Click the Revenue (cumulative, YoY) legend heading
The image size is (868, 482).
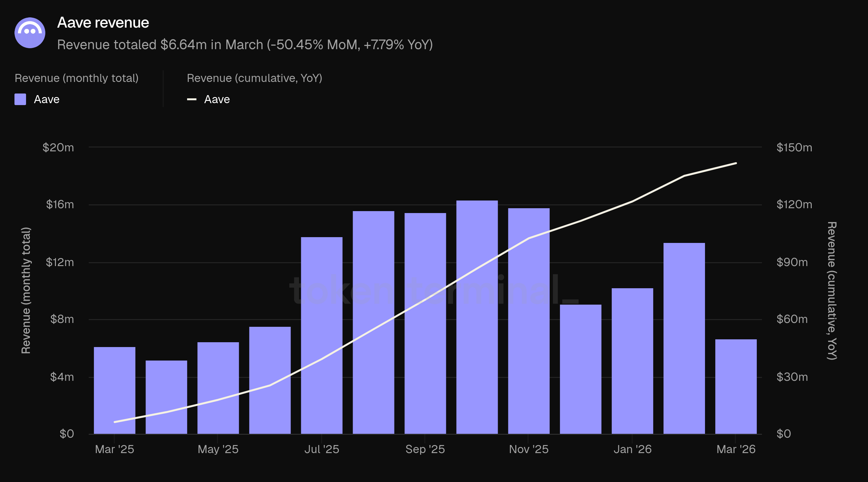[254, 78]
